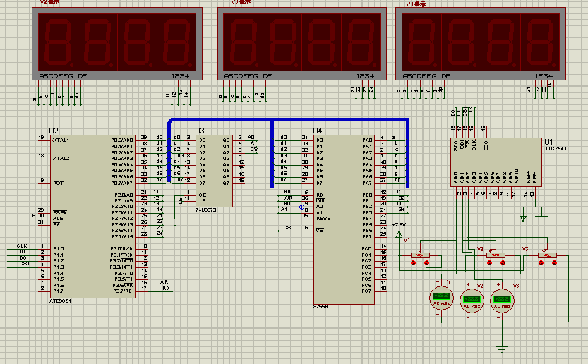Click the right red button under V2 potentiometer
The height and width of the screenshot is (364, 588).
tap(503, 263)
